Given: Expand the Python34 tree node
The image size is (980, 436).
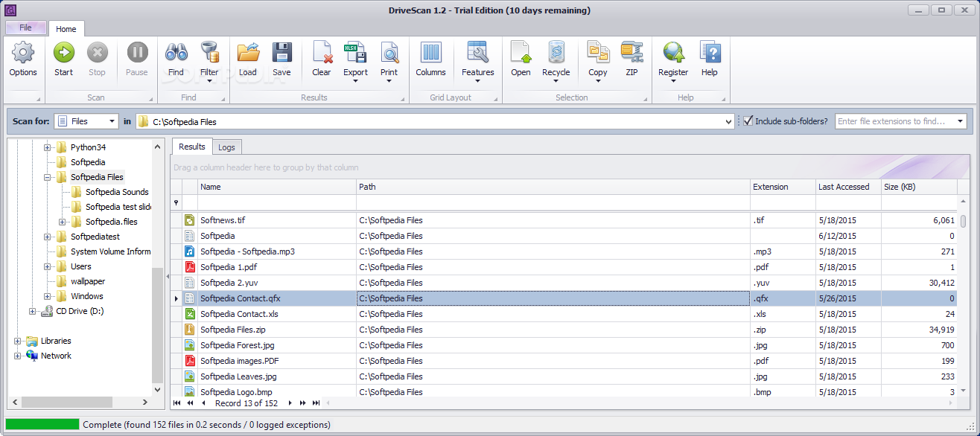Looking at the screenshot, I should 48,147.
